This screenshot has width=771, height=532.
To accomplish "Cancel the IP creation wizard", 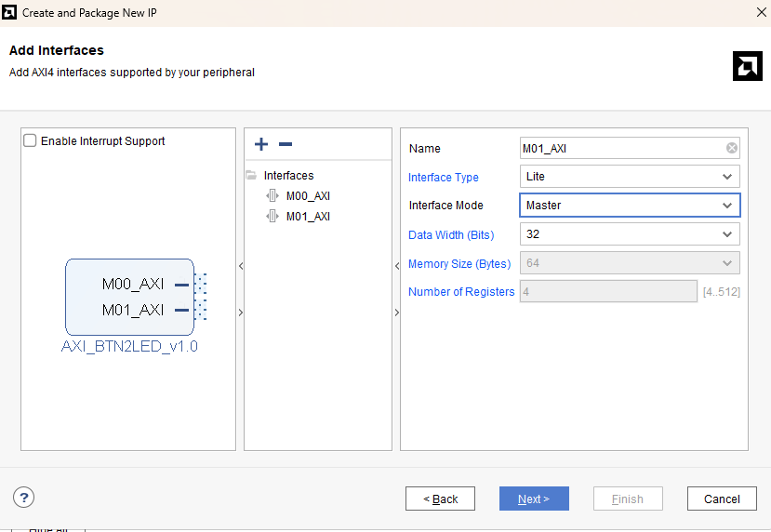I will tap(722, 499).
